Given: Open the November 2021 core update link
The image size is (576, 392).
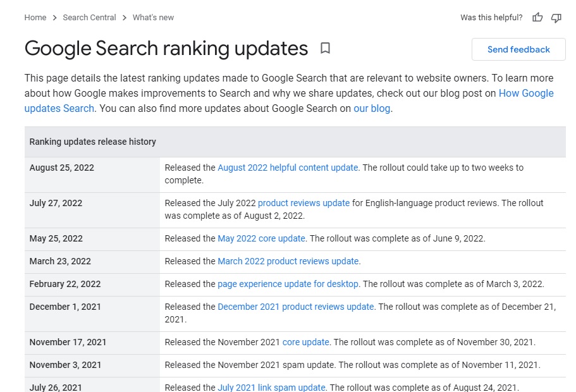Looking at the screenshot, I should (x=306, y=342).
